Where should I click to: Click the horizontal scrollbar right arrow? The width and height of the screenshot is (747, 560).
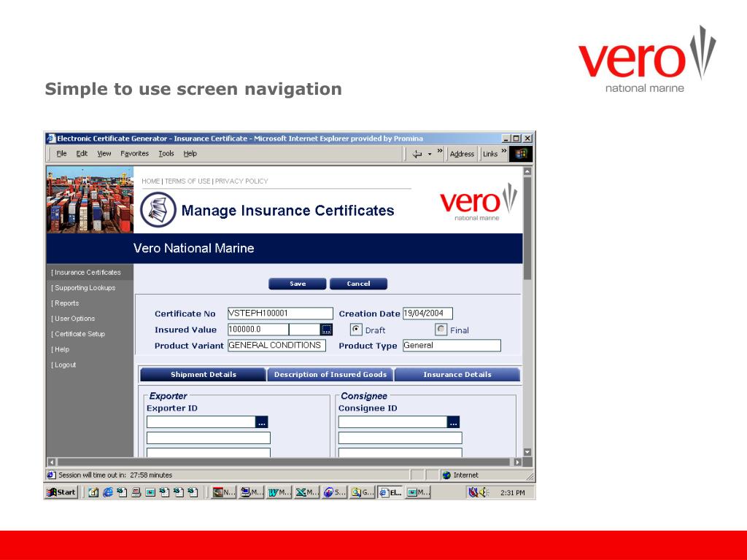pos(517,462)
